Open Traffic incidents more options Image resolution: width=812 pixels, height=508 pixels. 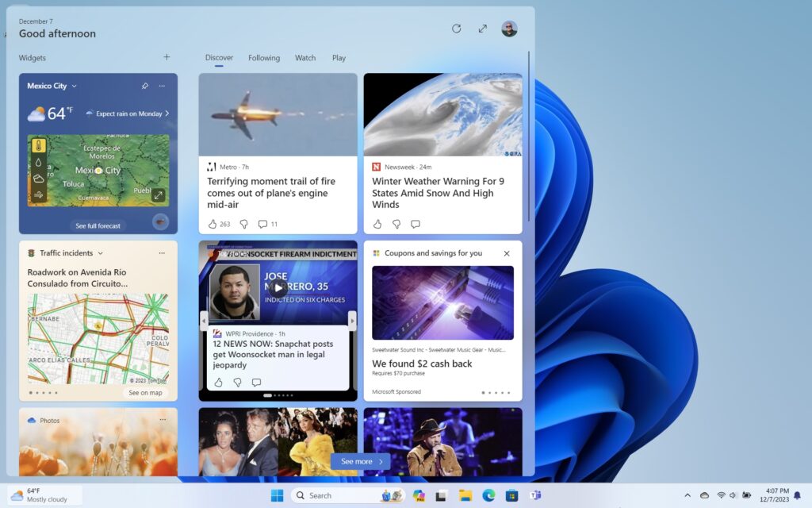point(162,253)
